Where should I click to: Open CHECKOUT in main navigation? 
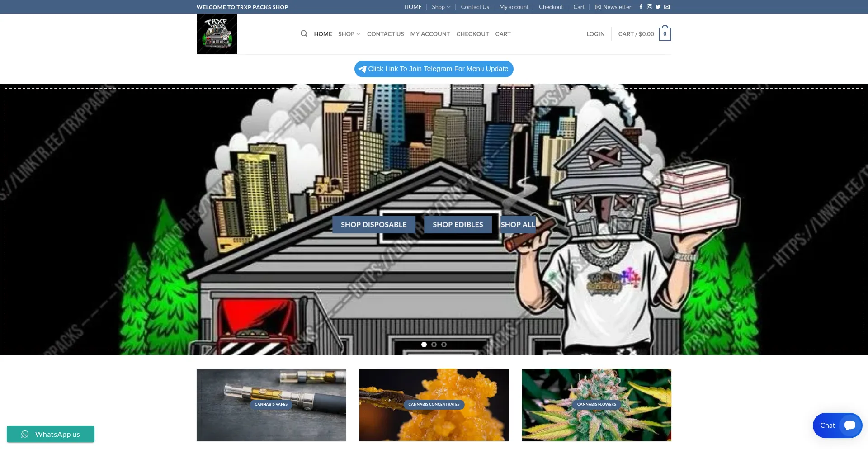472,34
